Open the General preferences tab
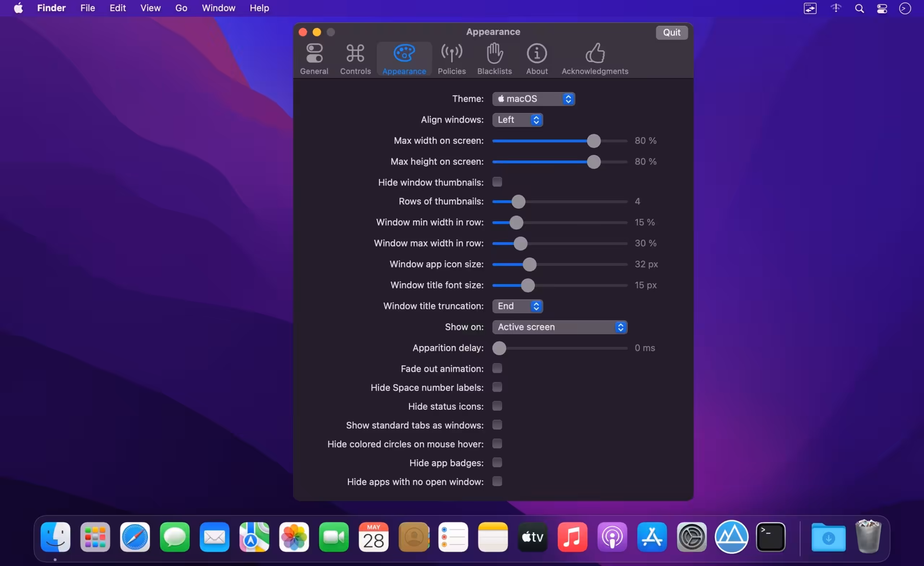The height and width of the screenshot is (566, 924). (x=314, y=59)
